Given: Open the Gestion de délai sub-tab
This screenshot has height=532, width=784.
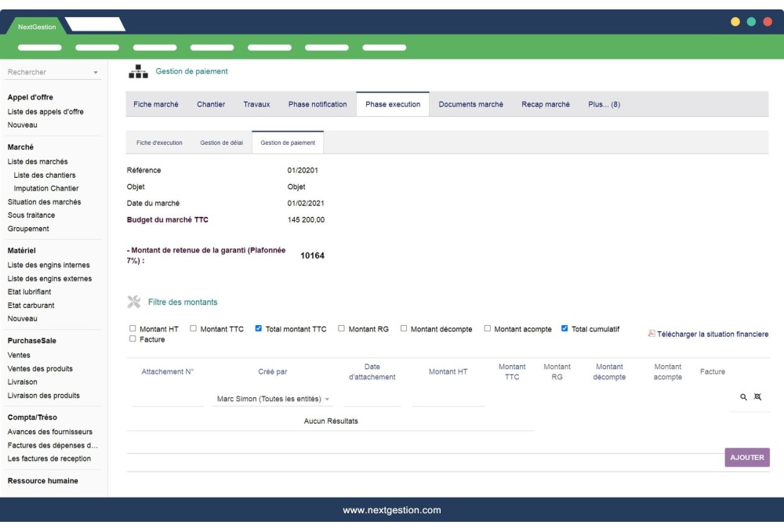Looking at the screenshot, I should (223, 143).
